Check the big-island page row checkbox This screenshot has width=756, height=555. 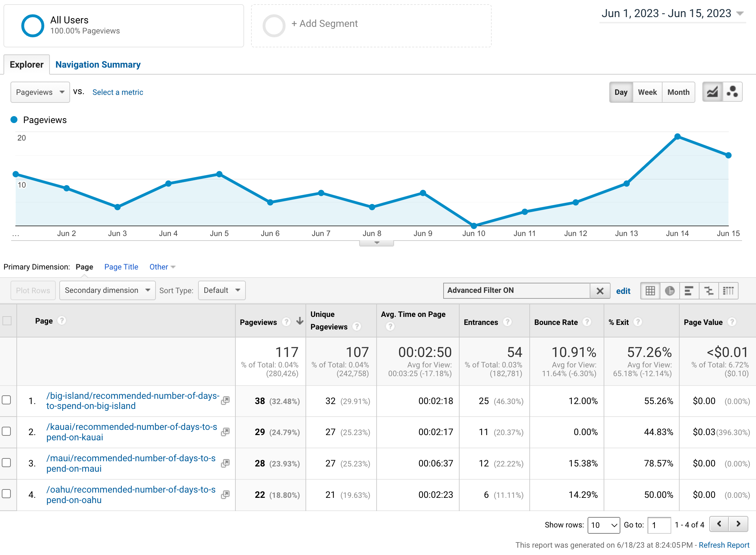(x=7, y=400)
